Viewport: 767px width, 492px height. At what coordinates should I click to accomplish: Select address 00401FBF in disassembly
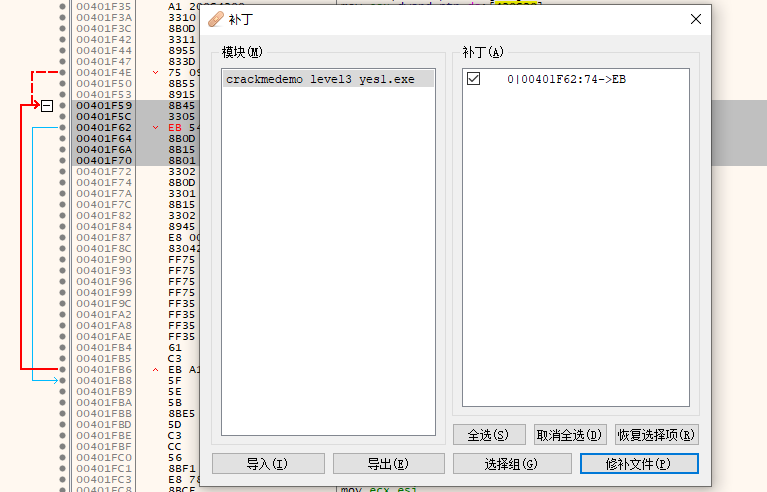click(x=104, y=447)
